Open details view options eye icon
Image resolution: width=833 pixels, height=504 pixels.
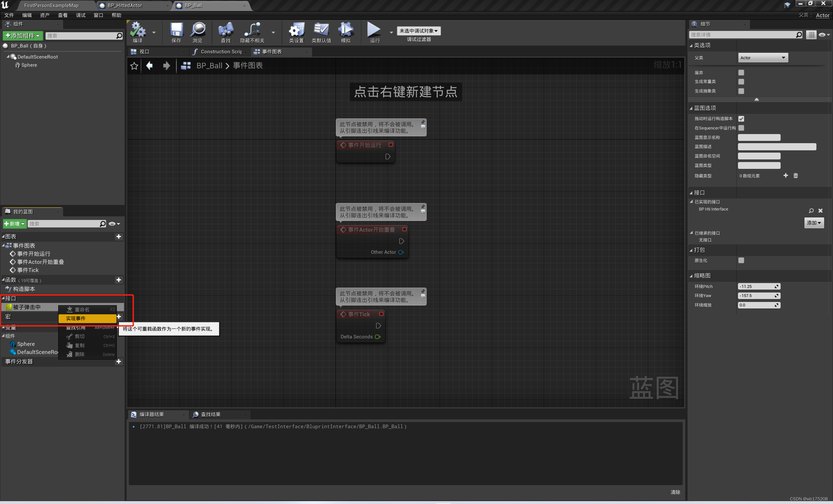824,35
